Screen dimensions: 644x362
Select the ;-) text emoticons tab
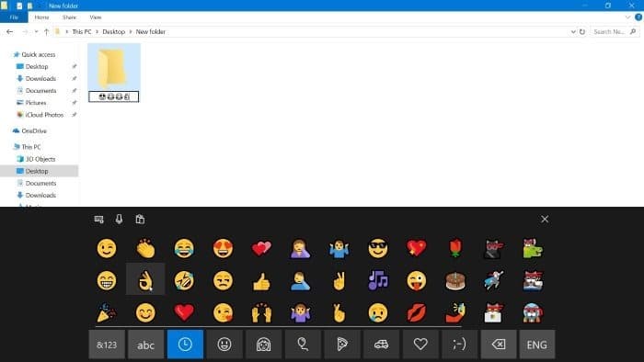(460, 345)
